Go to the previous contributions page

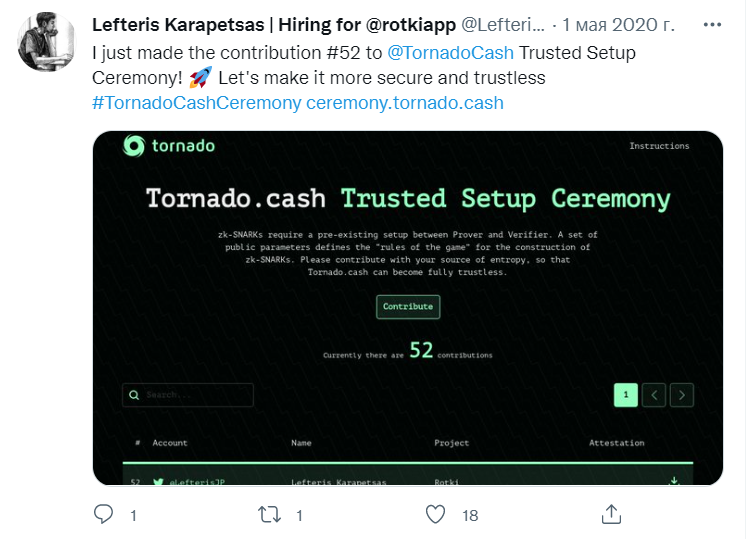click(654, 395)
